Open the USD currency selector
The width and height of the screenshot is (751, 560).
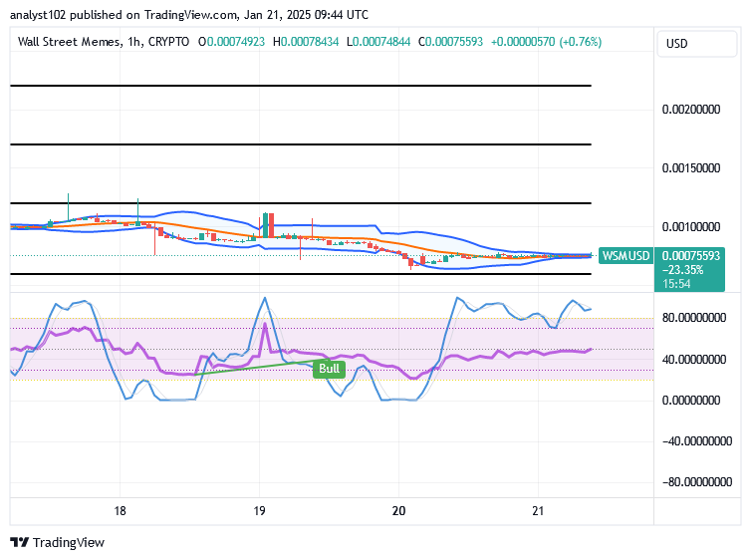tap(697, 44)
